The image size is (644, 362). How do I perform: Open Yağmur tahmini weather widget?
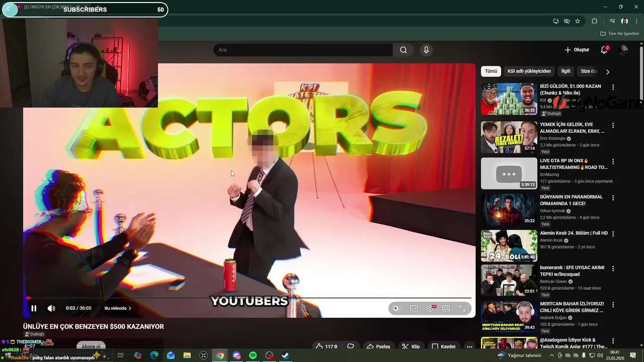[x=519, y=355]
